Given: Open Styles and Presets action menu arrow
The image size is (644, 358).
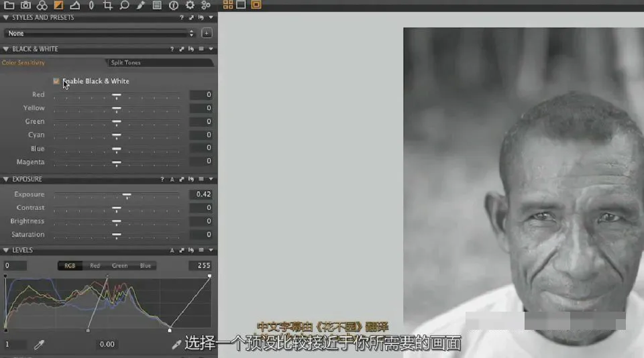Looking at the screenshot, I should [211, 17].
